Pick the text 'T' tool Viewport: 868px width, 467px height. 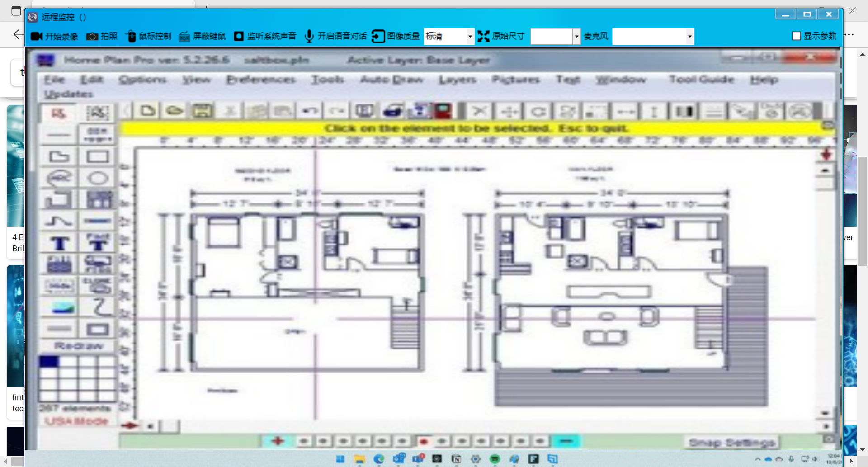(59, 244)
